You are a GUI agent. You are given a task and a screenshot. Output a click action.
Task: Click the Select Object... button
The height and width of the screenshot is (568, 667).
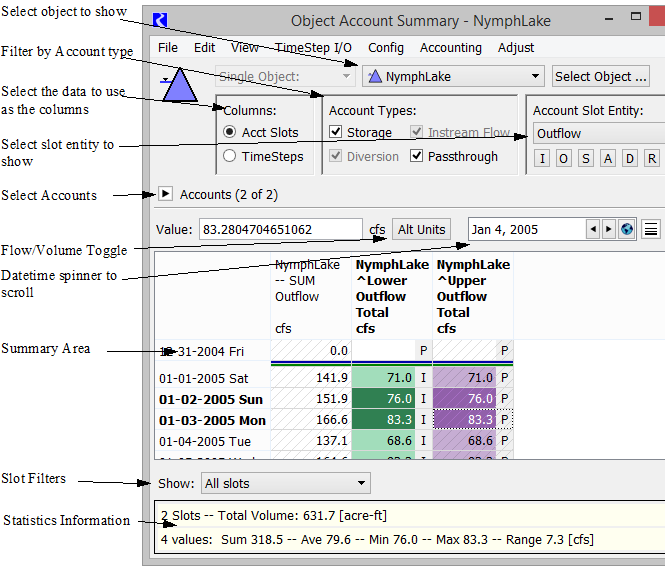[601, 77]
